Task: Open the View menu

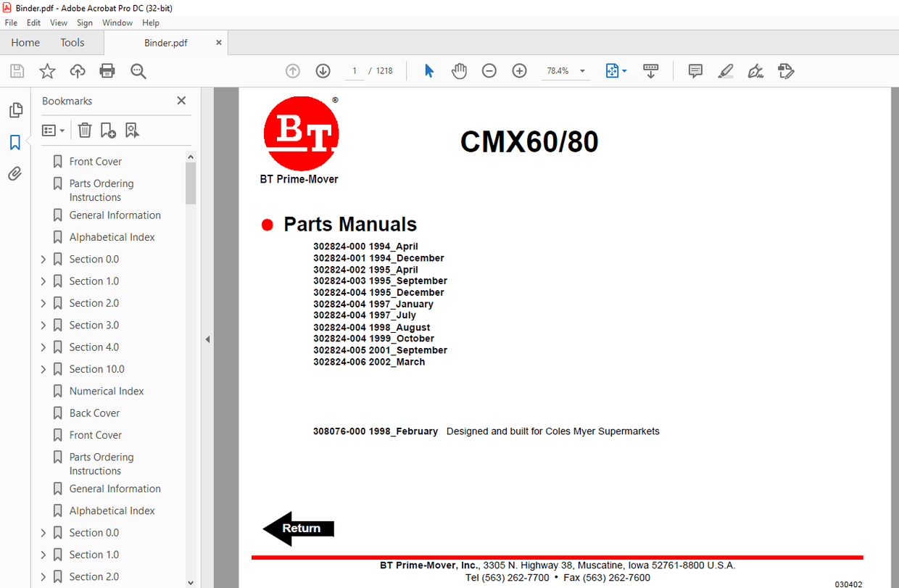Action: 58,22
